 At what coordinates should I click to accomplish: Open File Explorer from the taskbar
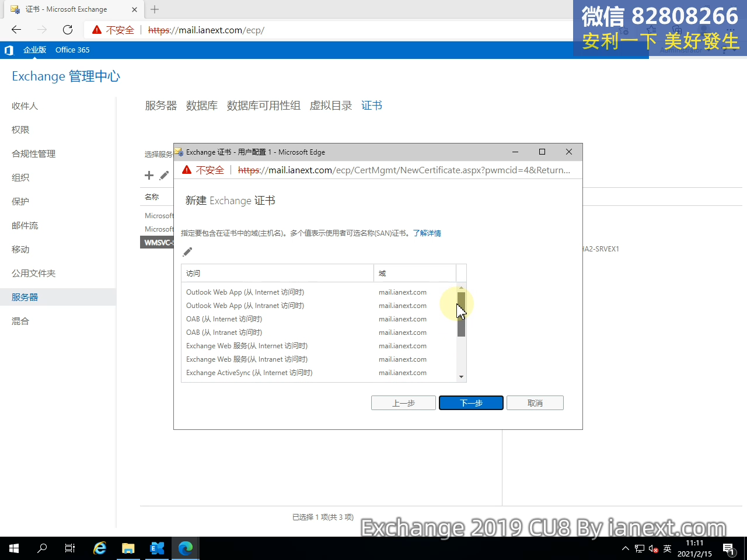coord(128,548)
